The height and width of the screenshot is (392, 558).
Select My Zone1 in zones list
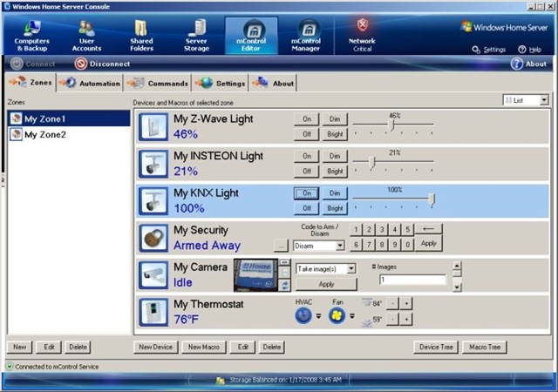70,118
